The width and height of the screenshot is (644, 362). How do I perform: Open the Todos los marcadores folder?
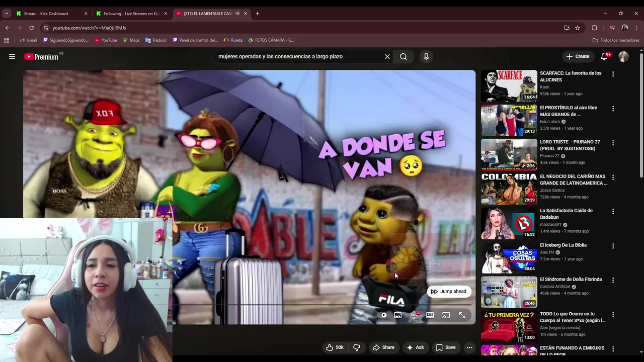pos(616,40)
